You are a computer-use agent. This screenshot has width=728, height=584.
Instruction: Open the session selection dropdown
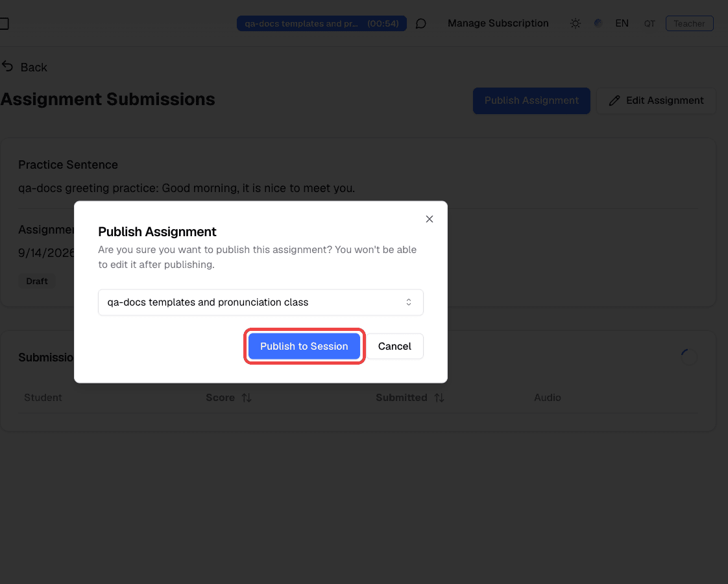(x=260, y=302)
